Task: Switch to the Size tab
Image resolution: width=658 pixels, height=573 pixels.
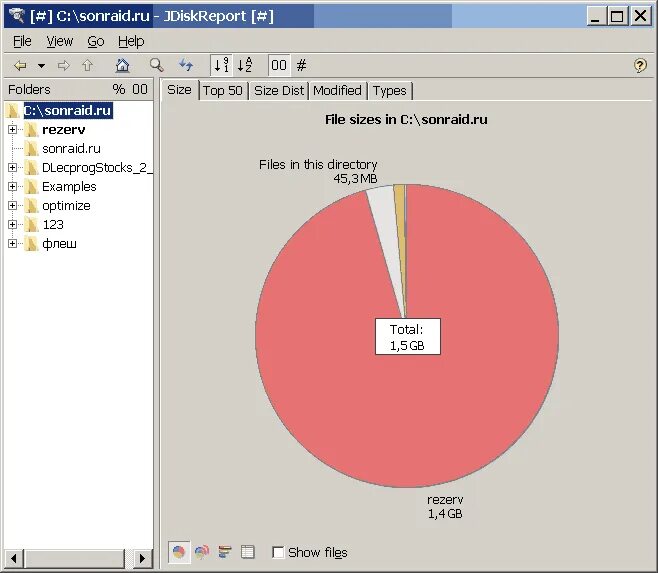Action: coord(179,90)
